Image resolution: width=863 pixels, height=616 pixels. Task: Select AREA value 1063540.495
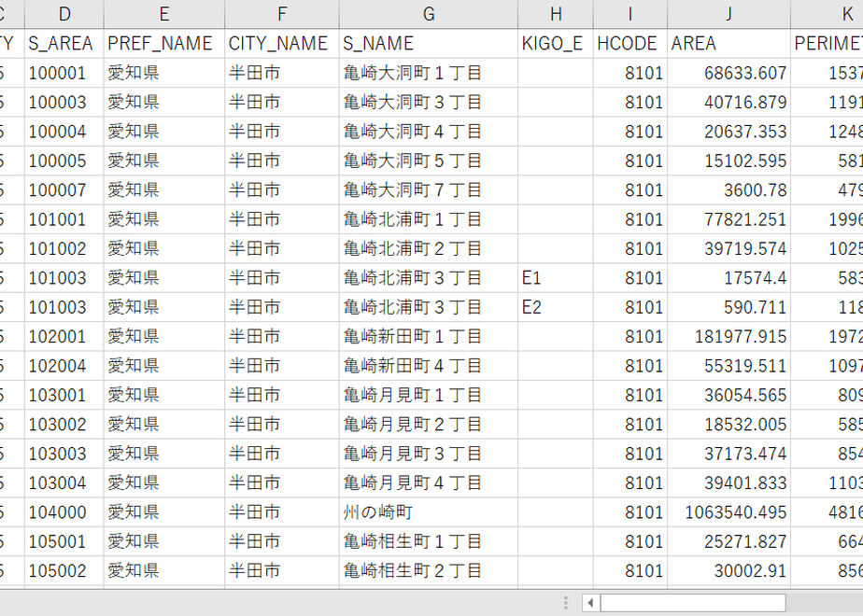729,512
